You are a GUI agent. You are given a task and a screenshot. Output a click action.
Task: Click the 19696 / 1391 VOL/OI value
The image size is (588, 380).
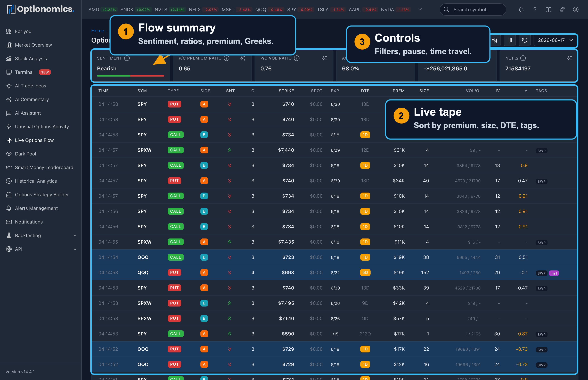click(x=468, y=365)
